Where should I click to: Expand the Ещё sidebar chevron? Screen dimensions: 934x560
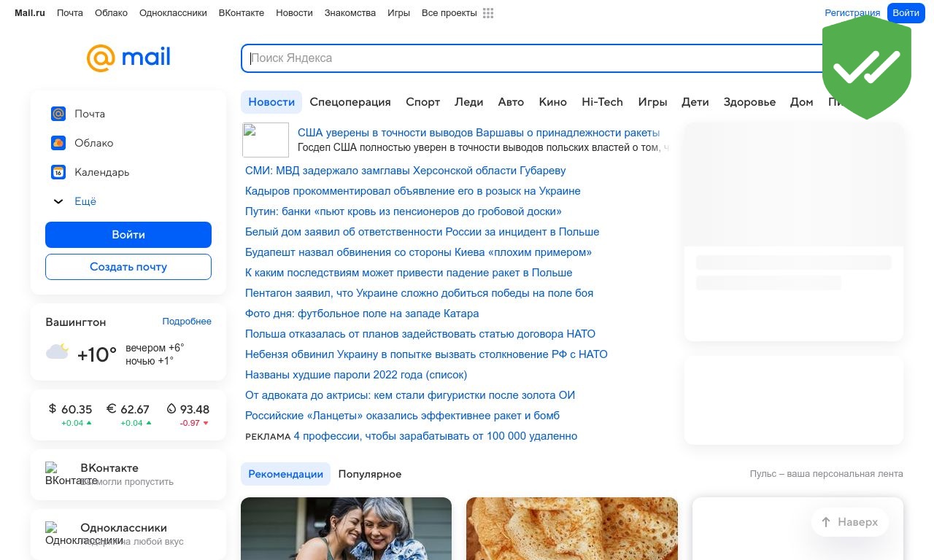coord(58,201)
